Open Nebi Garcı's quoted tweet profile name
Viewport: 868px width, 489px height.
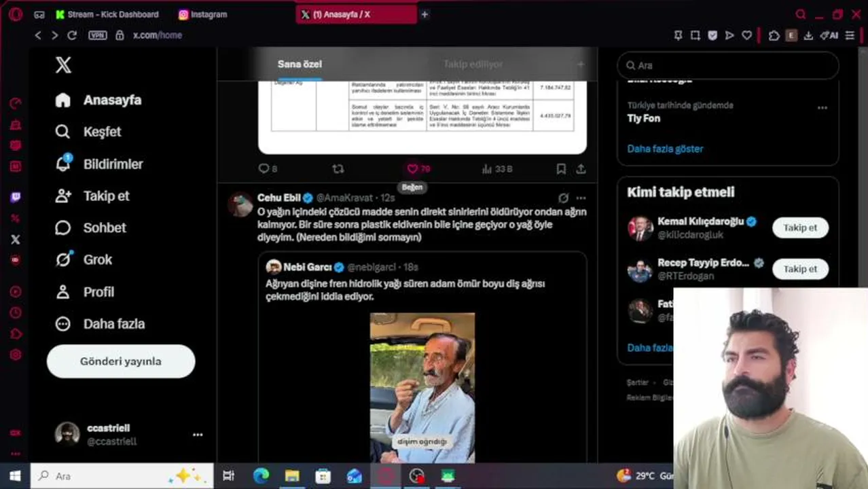point(307,267)
